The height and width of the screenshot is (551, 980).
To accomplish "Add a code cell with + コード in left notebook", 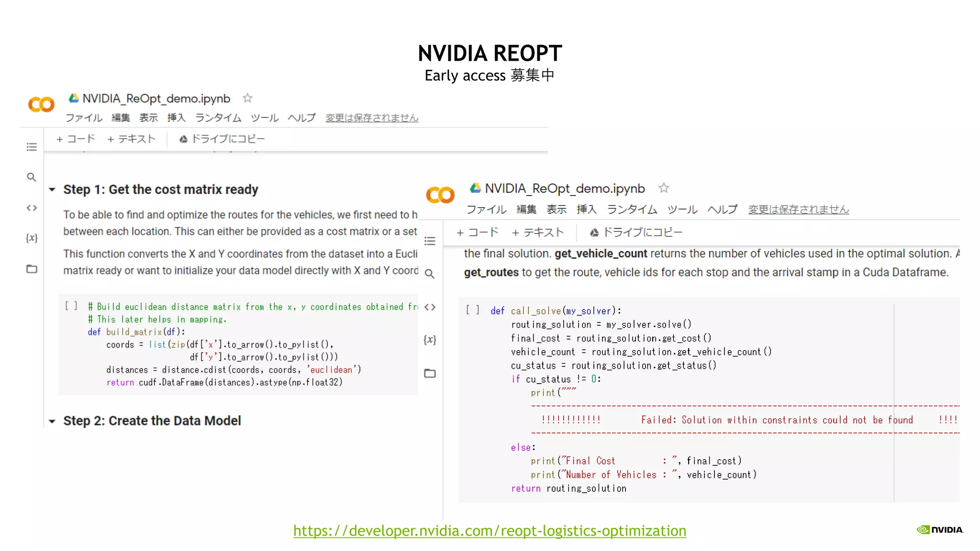I will 76,139.
